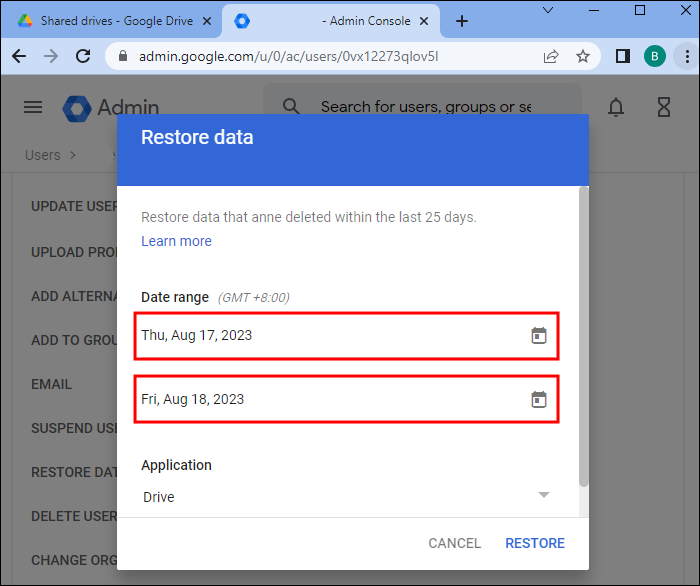Screen dimensions: 700x586
Task: Expand the Application Drive dropdown
Action: click(x=543, y=496)
